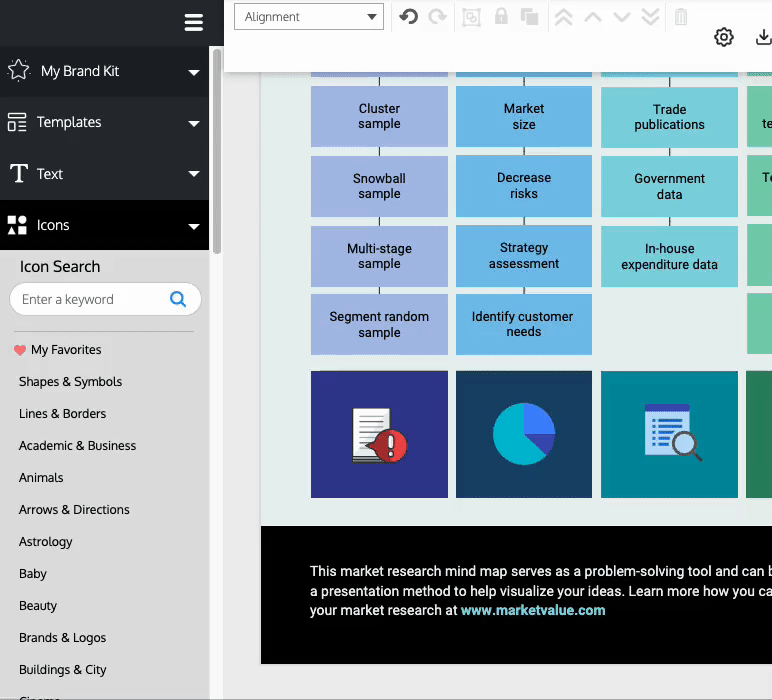Screen dimensions: 772x700
Task: Open Academic & Business category
Action: (x=77, y=445)
